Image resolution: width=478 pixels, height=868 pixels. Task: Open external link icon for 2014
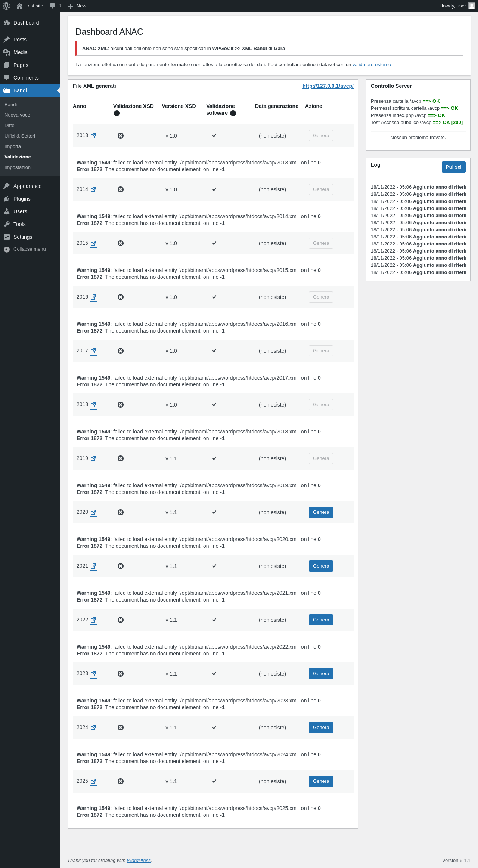click(x=93, y=189)
